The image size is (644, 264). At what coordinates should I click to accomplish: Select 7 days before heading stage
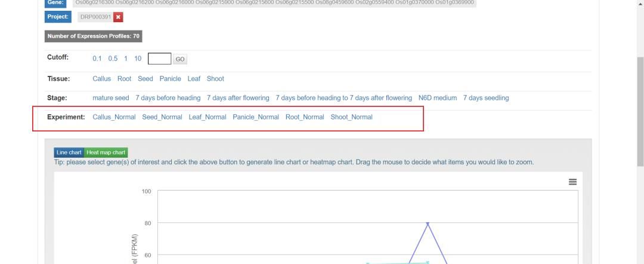(x=168, y=98)
